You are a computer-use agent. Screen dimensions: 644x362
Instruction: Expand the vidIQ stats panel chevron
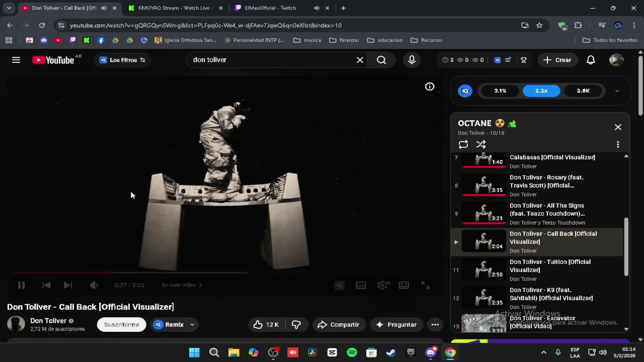click(x=617, y=91)
